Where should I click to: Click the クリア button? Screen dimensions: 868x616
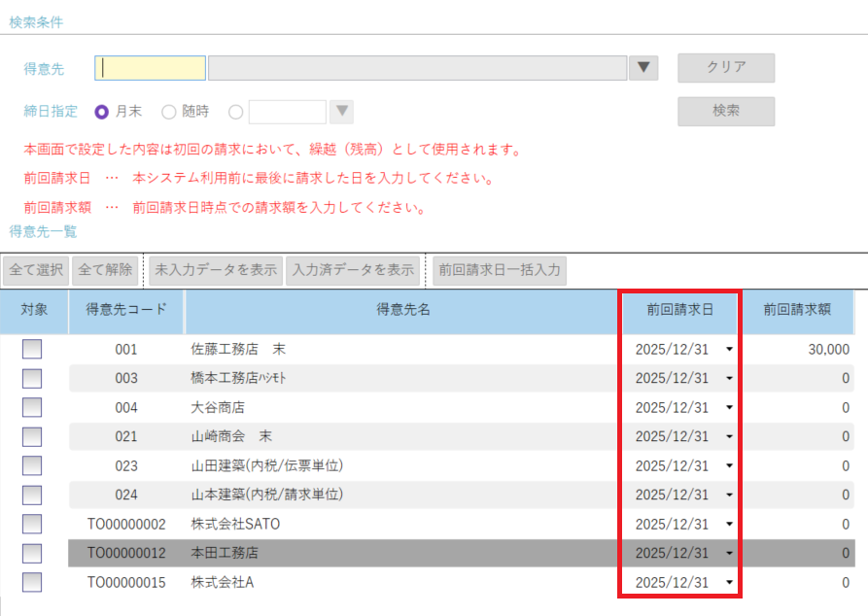pyautogui.click(x=725, y=68)
